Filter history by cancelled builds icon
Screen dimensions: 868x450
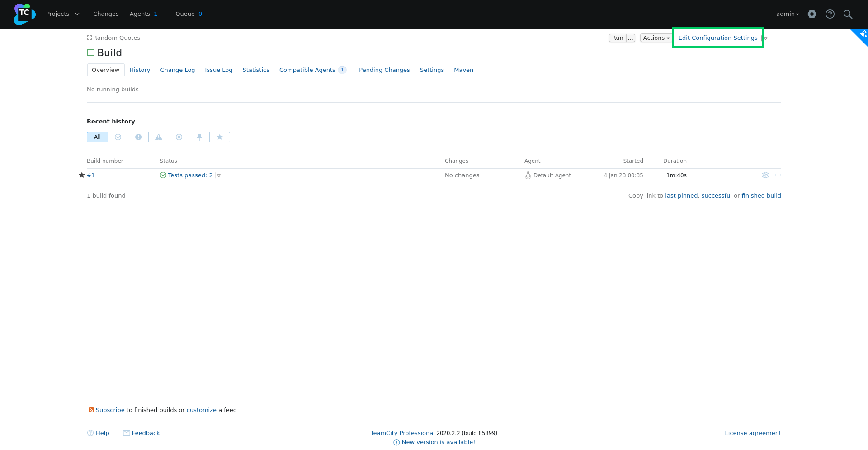pyautogui.click(x=179, y=137)
